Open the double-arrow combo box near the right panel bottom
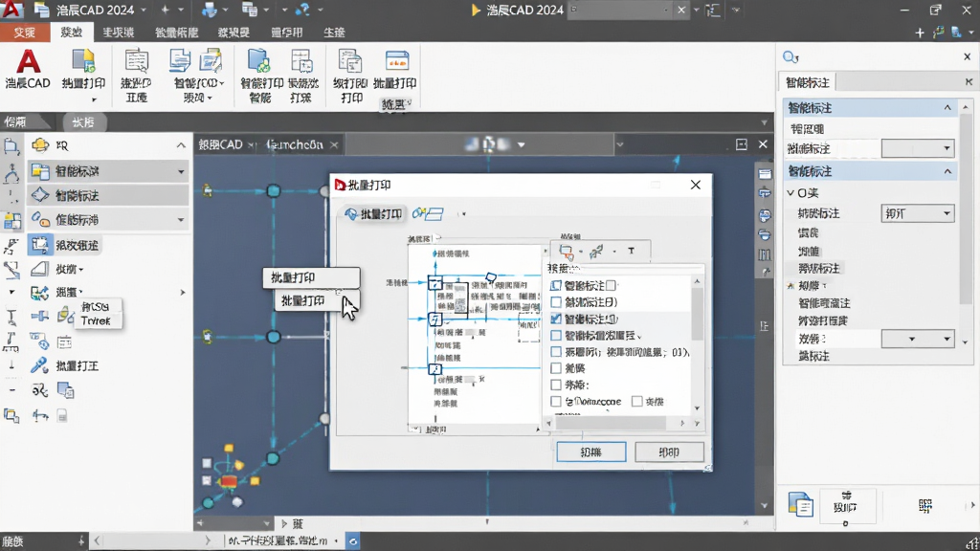The height and width of the screenshot is (551, 980). point(918,339)
